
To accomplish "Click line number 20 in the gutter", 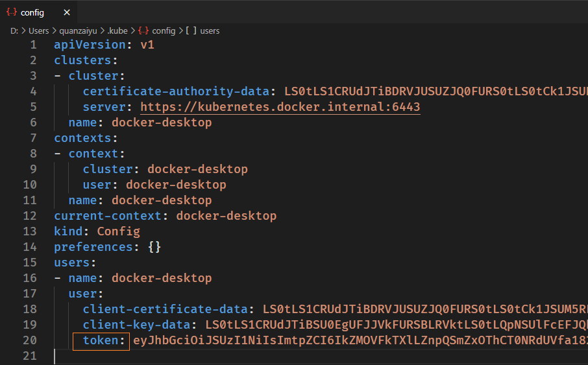I will click(29, 340).
